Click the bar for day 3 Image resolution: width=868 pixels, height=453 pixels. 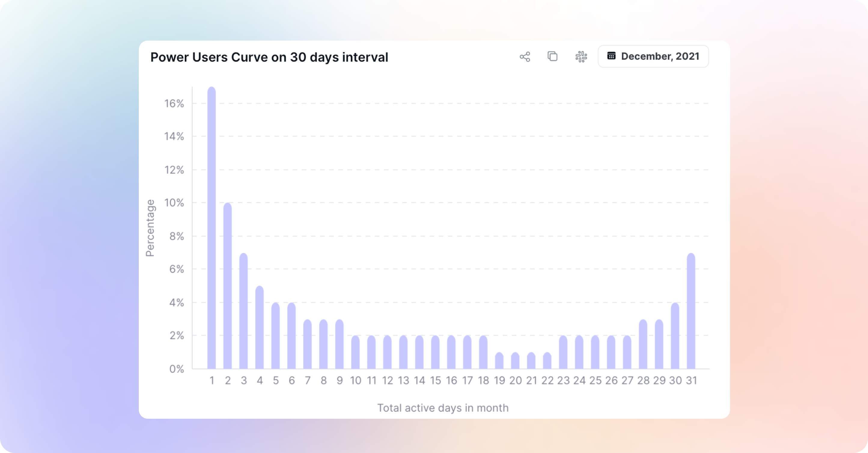coord(244,311)
